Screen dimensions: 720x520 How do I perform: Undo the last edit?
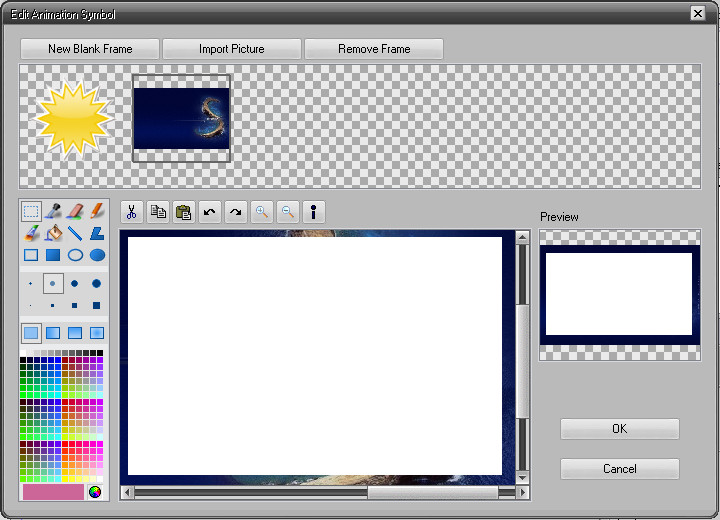pyautogui.click(x=210, y=212)
